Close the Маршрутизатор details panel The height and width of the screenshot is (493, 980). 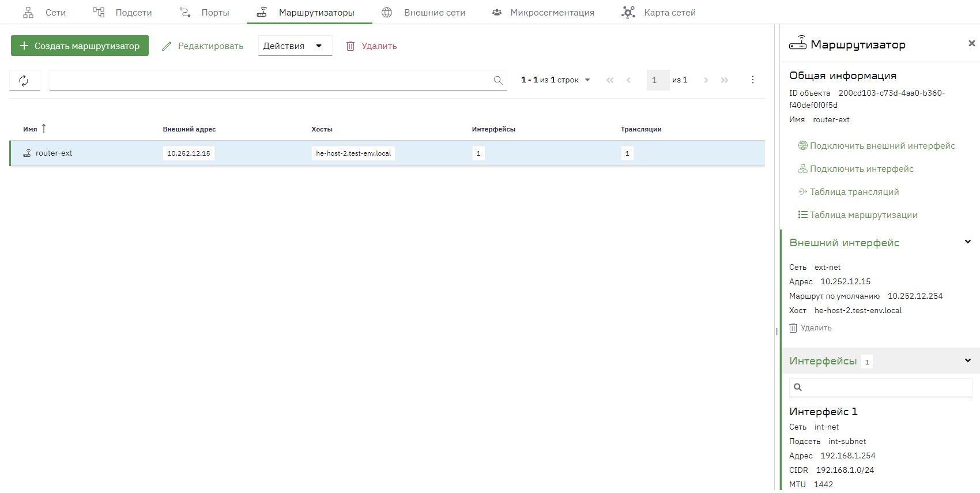pos(971,43)
